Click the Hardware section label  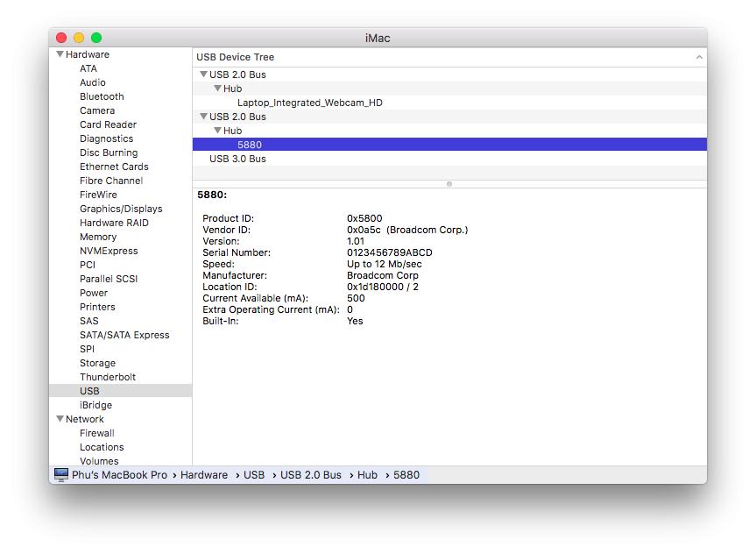tap(88, 54)
